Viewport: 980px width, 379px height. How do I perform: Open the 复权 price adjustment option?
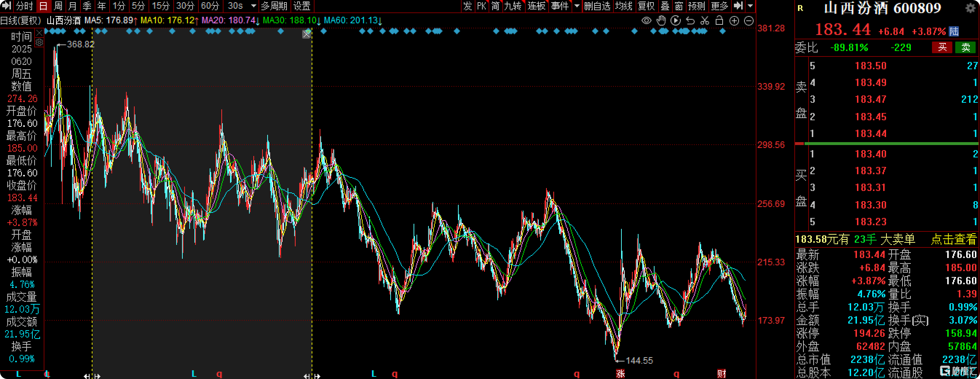tap(647, 6)
